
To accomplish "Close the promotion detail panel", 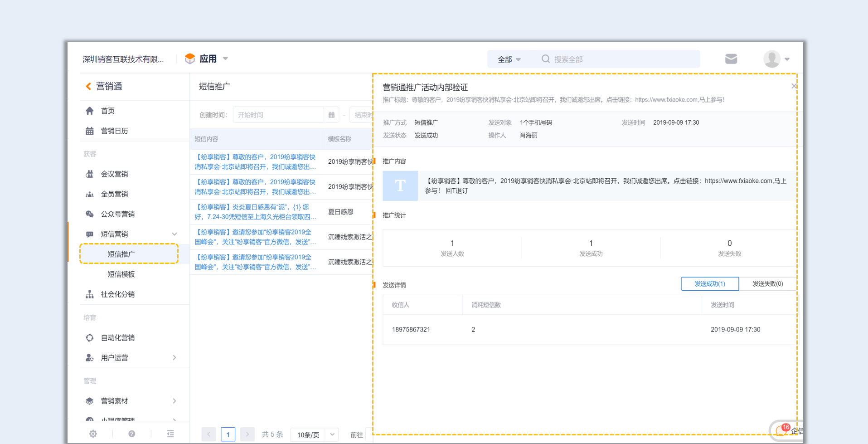I will pos(794,86).
